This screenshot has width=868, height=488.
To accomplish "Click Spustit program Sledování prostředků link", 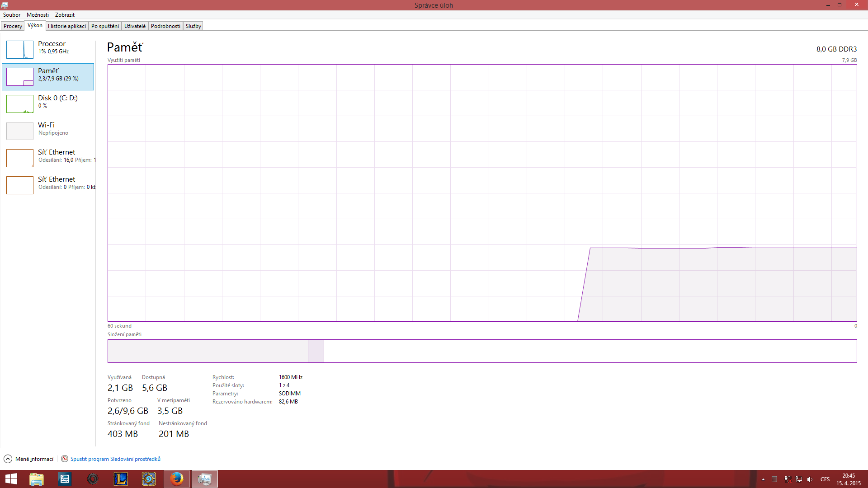I will [115, 459].
